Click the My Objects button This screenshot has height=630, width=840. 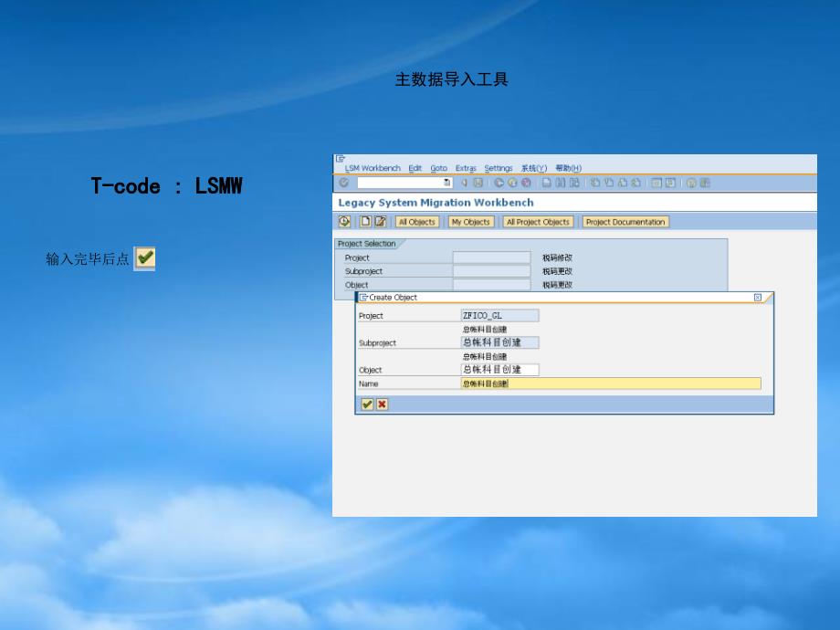(470, 222)
